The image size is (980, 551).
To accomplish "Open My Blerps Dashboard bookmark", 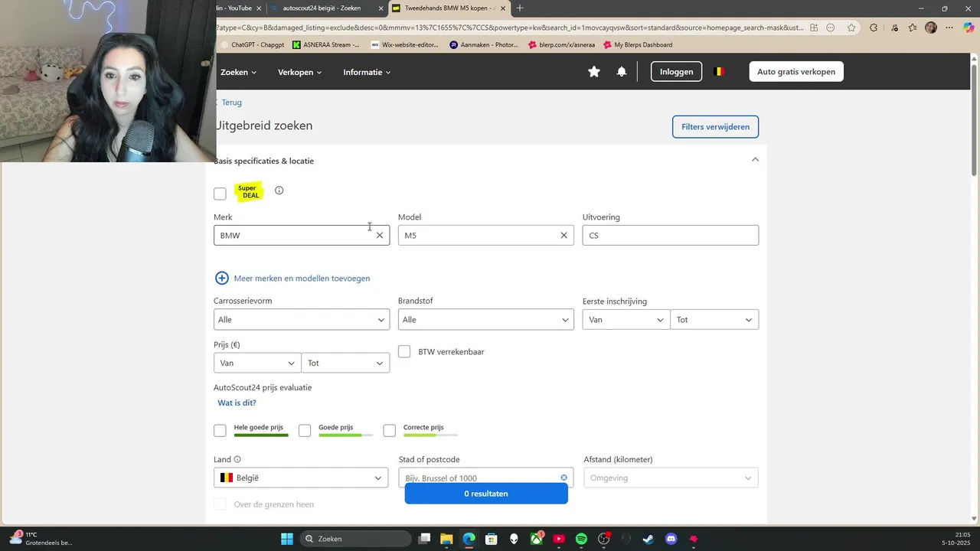I will coord(638,44).
